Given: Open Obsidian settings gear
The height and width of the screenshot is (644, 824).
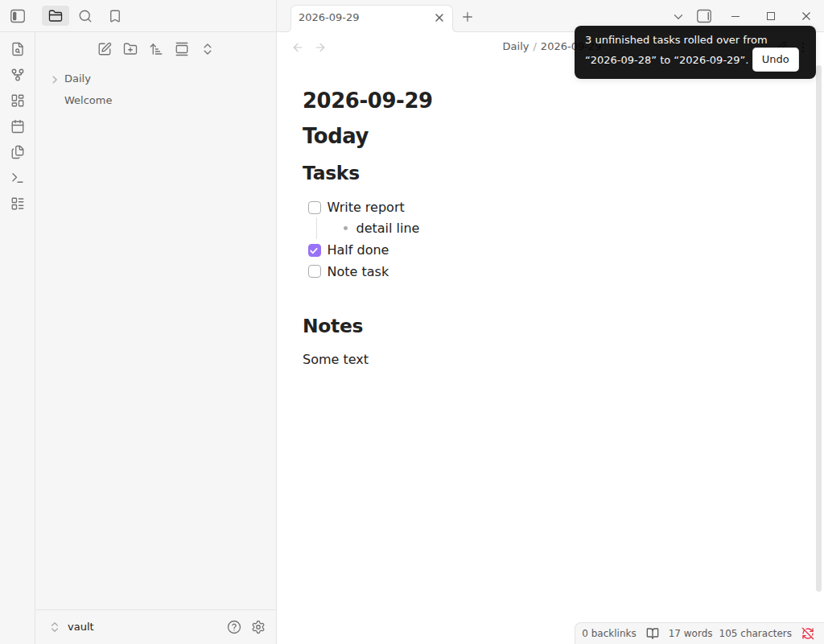Looking at the screenshot, I should (x=258, y=626).
